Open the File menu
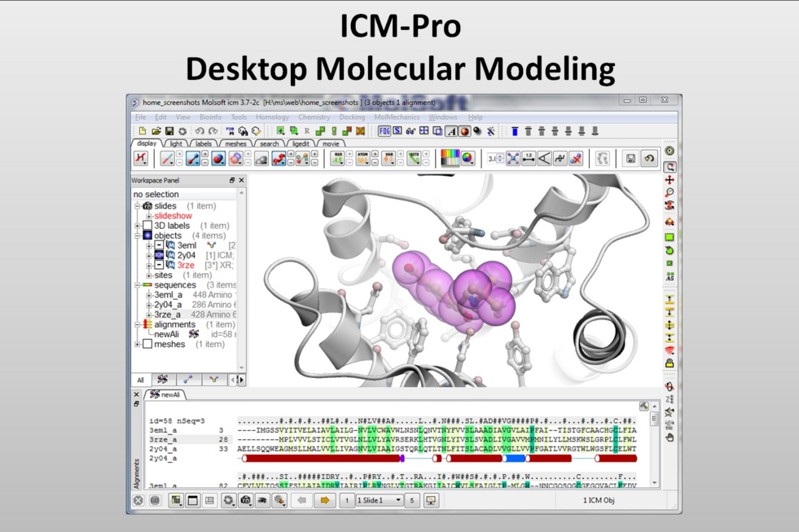The width and height of the screenshot is (799, 532). coord(140,117)
